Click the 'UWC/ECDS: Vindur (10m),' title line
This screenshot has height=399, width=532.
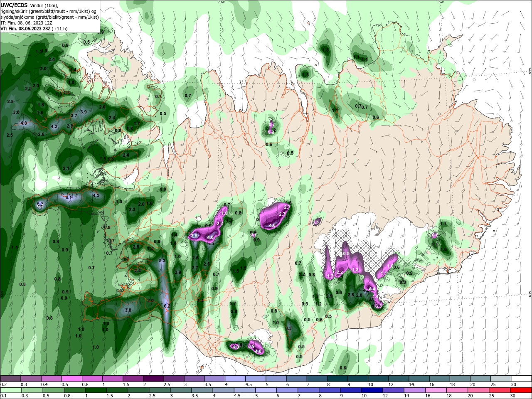[30, 5]
